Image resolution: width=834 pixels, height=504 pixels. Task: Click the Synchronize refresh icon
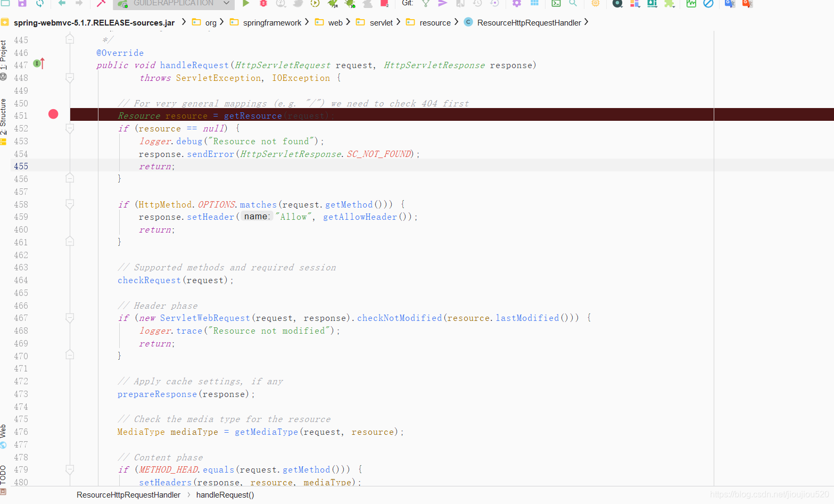(40, 3)
